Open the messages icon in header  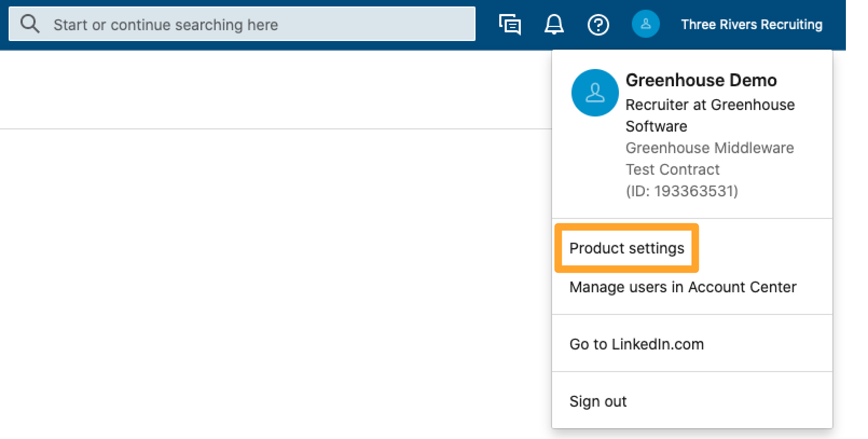tap(509, 25)
